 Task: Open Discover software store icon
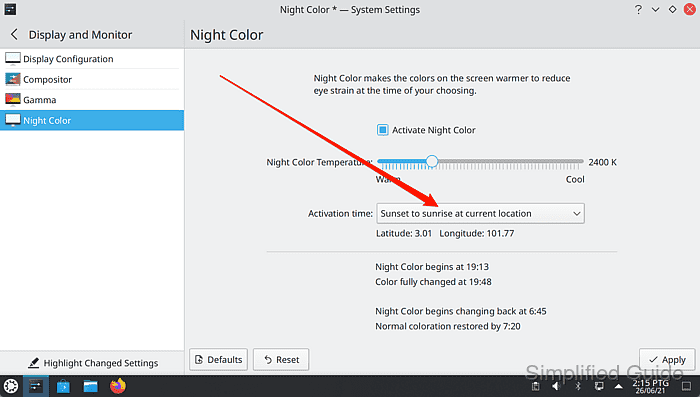point(63,386)
